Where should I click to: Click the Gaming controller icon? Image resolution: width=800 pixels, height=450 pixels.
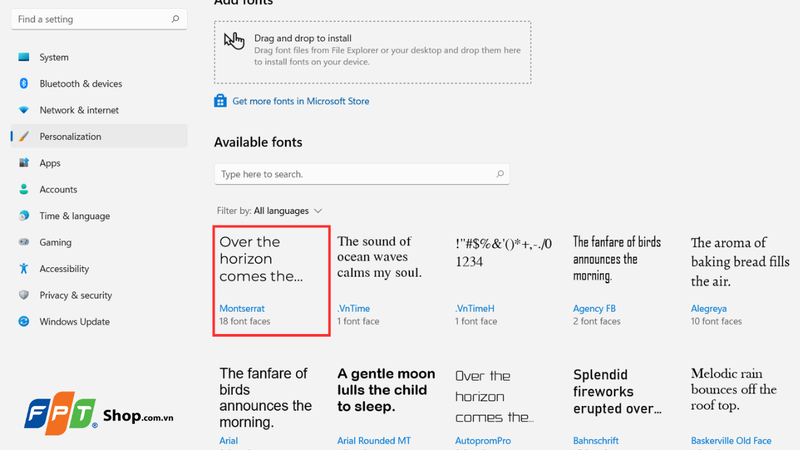[24, 242]
